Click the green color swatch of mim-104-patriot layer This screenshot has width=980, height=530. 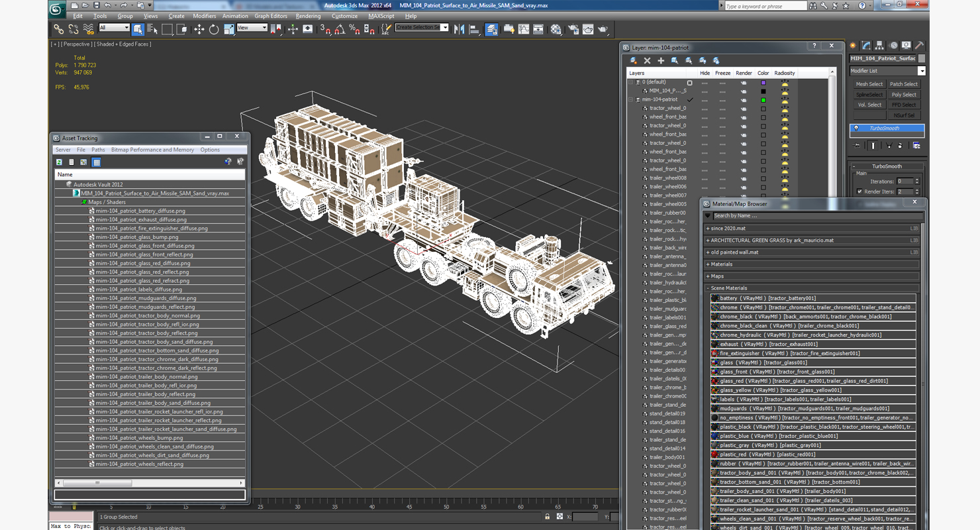[x=763, y=100]
